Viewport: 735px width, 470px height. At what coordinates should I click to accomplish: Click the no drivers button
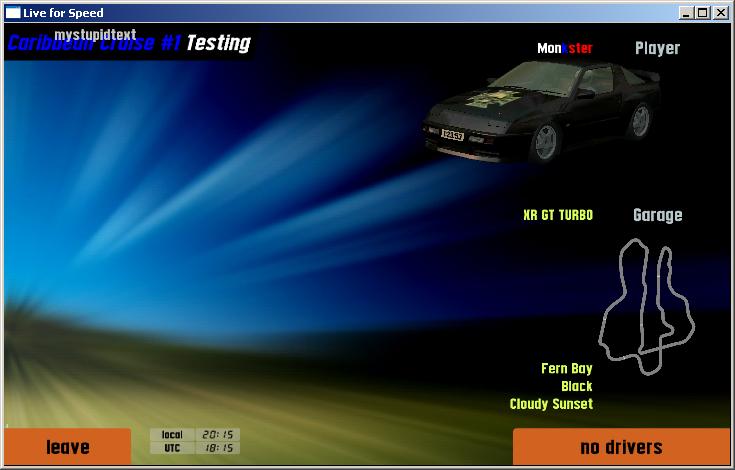pos(621,447)
